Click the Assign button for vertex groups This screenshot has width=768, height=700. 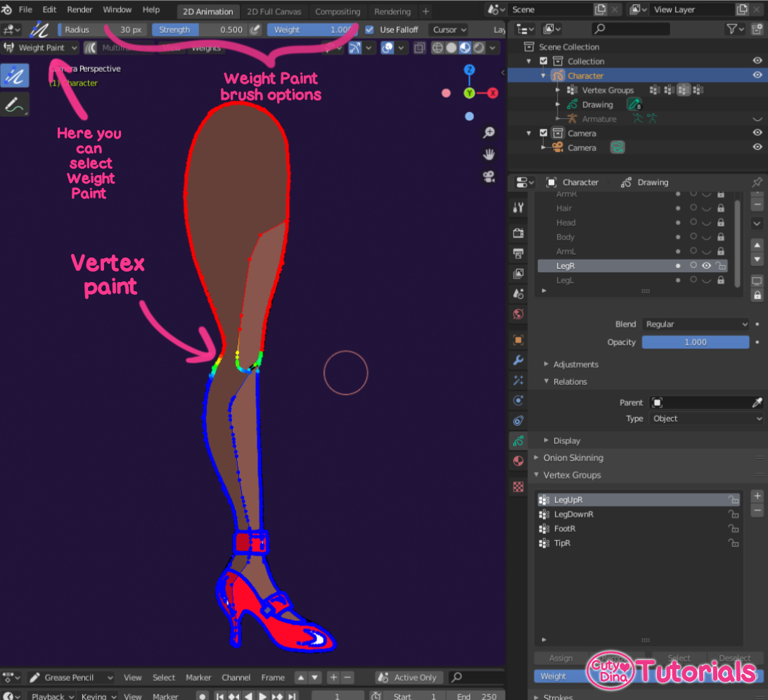pyautogui.click(x=561, y=658)
